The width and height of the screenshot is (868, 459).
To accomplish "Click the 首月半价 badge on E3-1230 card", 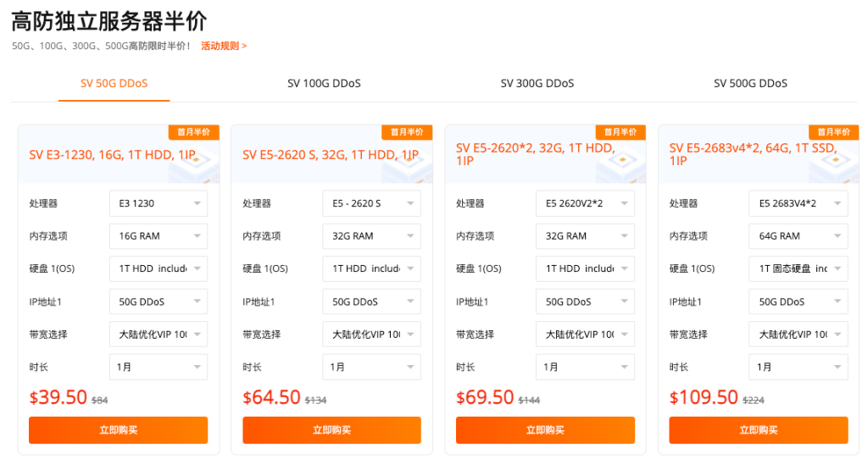I will [x=193, y=132].
